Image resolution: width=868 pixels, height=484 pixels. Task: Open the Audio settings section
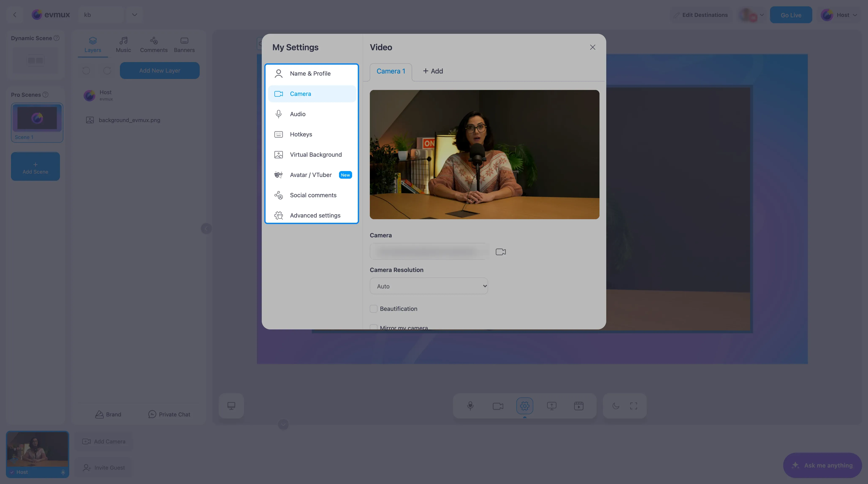click(x=312, y=114)
